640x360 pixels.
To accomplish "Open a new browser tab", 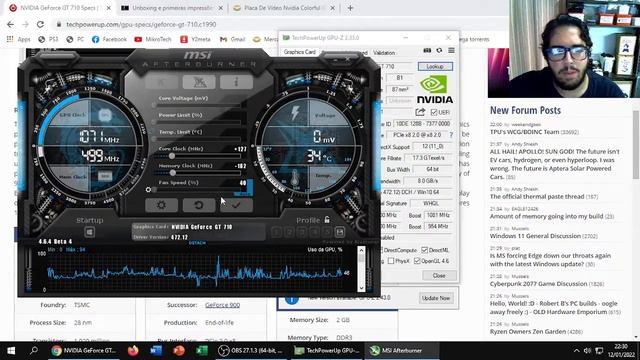I will pyautogui.click(x=350, y=8).
